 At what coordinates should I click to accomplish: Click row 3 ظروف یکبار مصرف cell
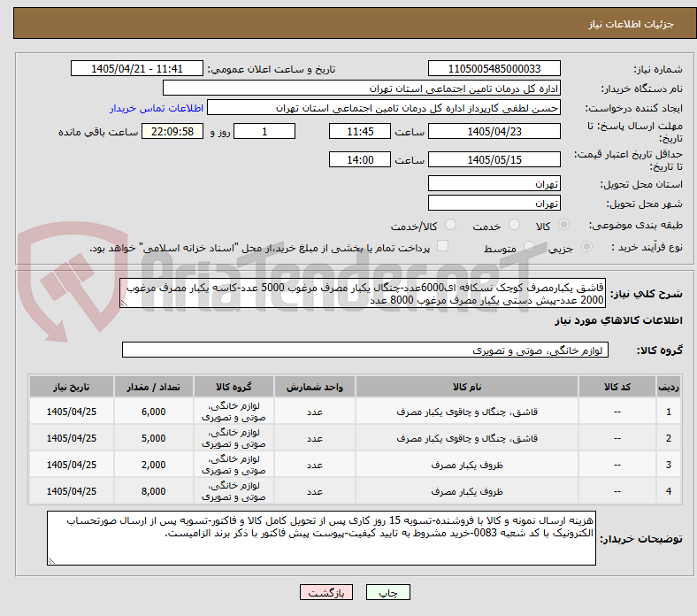coord(467,466)
